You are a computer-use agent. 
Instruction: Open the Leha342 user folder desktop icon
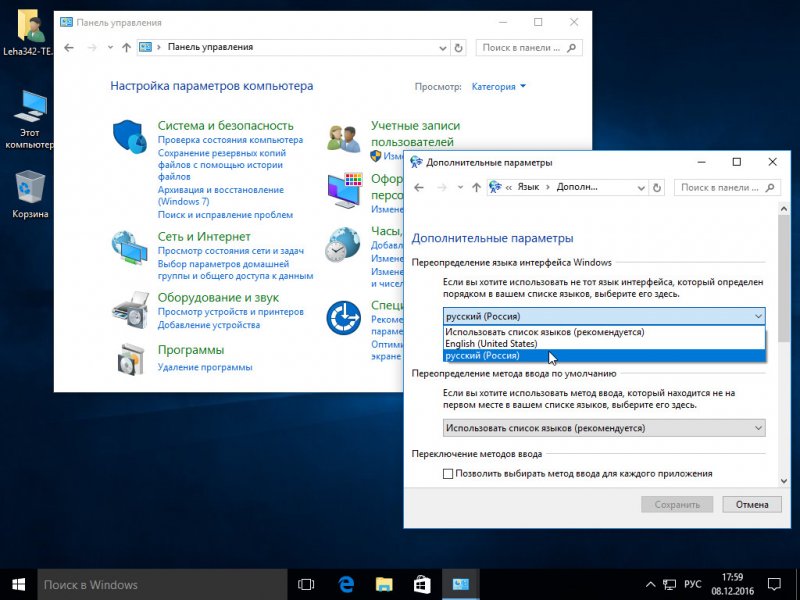32,26
